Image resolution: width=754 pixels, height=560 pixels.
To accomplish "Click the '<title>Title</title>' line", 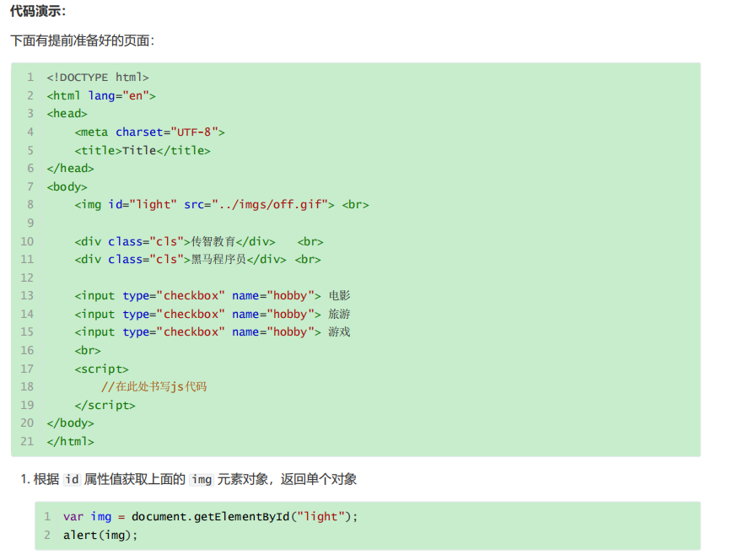I will [143, 150].
